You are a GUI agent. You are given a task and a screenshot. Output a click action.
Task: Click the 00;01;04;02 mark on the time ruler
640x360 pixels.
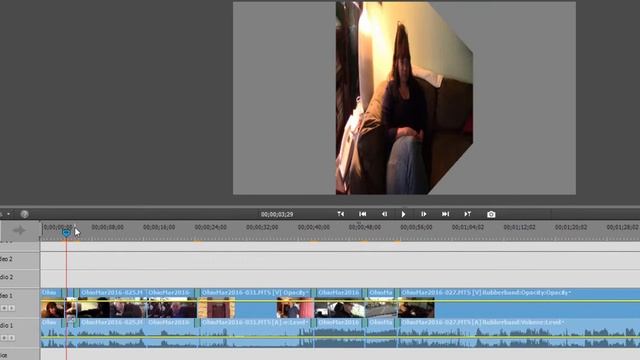pyautogui.click(x=468, y=227)
